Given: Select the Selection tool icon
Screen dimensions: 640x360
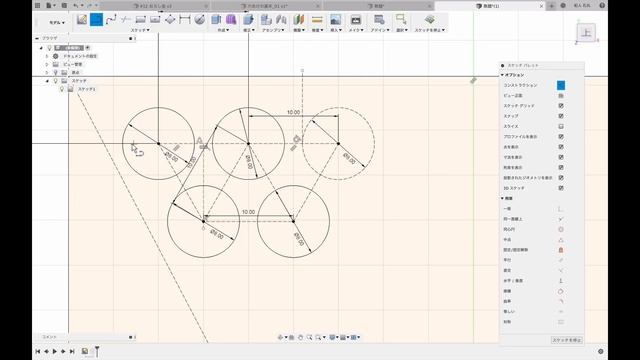Looking at the screenshot, I should point(401,19).
